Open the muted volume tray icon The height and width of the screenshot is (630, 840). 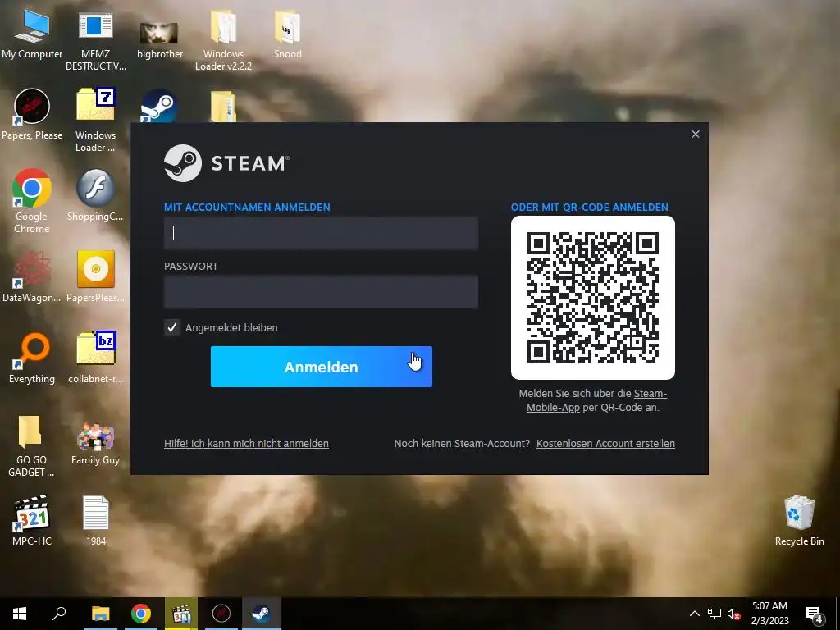[733, 614]
